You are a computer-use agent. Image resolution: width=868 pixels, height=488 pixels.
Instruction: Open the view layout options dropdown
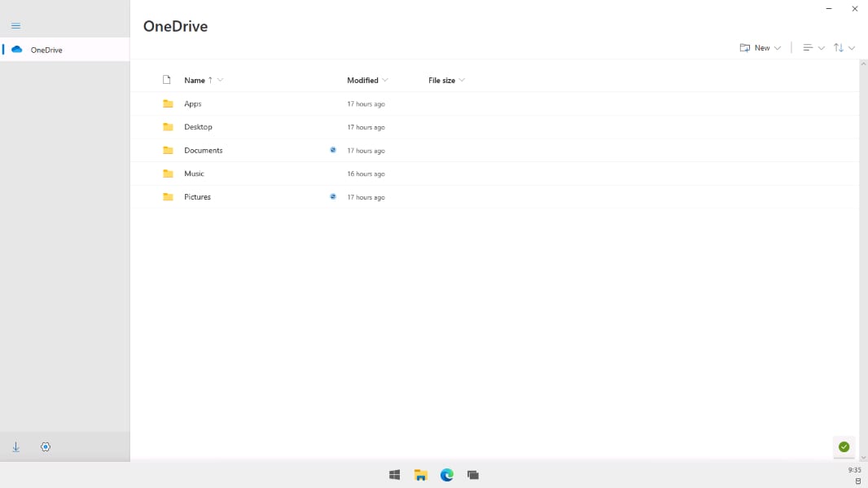(813, 48)
